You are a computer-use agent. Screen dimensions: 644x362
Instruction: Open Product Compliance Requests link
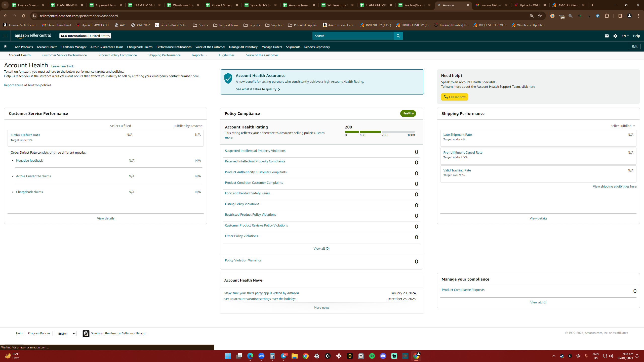pyautogui.click(x=463, y=290)
